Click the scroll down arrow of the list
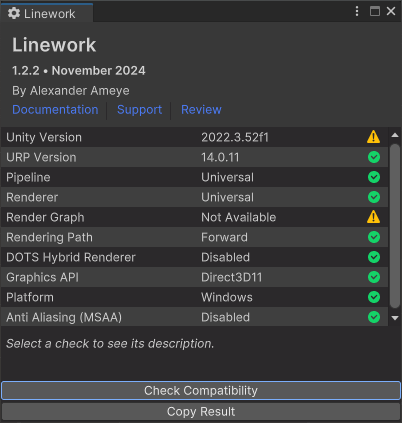 click(395, 318)
